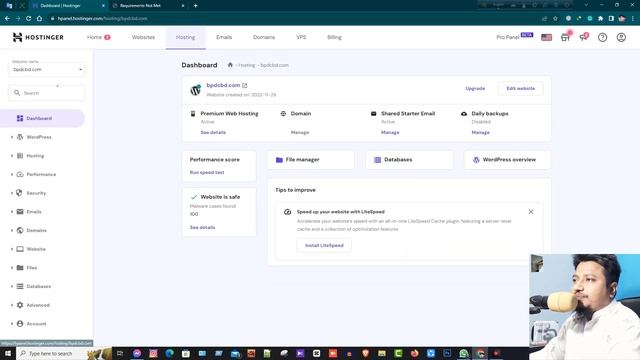Image resolution: width=640 pixels, height=360 pixels.
Task: Open the browser extensions puzzle icon
Action: click(600, 18)
